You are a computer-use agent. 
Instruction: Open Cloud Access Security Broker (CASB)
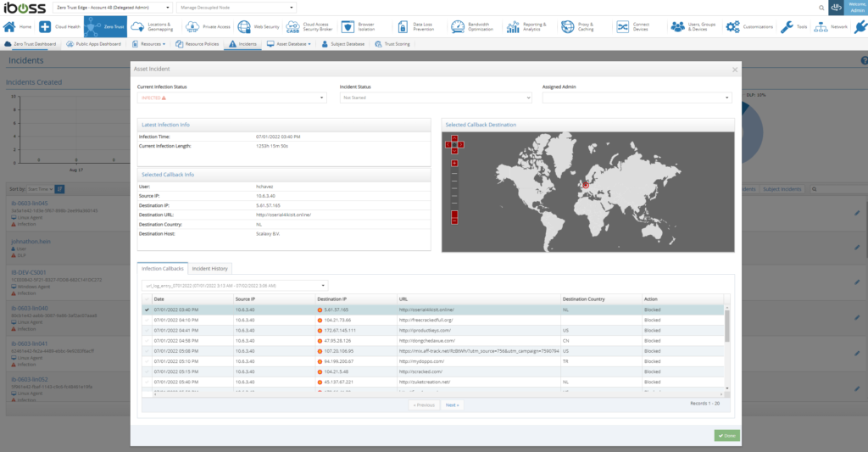309,26
